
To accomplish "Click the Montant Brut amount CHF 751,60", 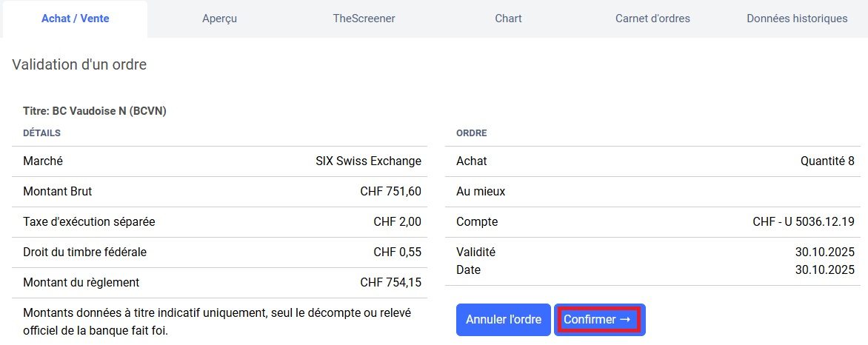I will point(390,192).
